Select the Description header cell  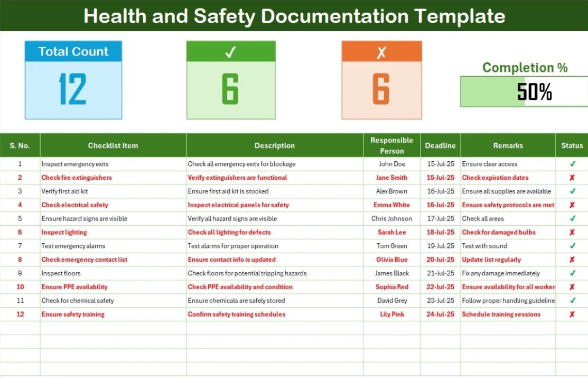click(x=275, y=145)
